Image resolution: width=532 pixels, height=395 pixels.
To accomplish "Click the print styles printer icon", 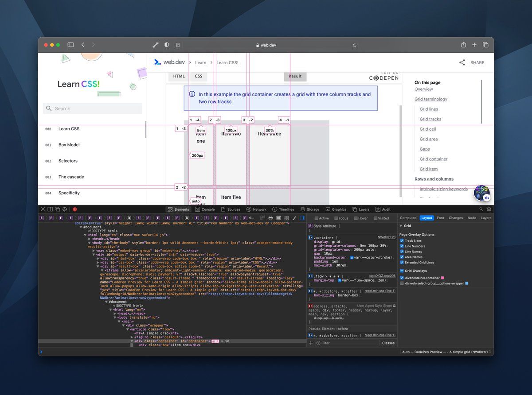I will (x=270, y=218).
